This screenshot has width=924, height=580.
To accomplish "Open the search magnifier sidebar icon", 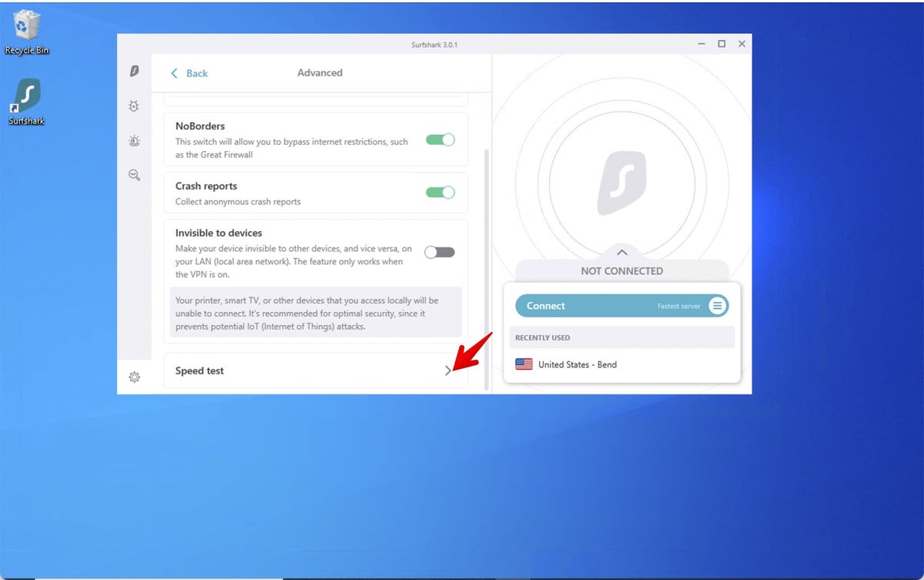I will pos(134,176).
